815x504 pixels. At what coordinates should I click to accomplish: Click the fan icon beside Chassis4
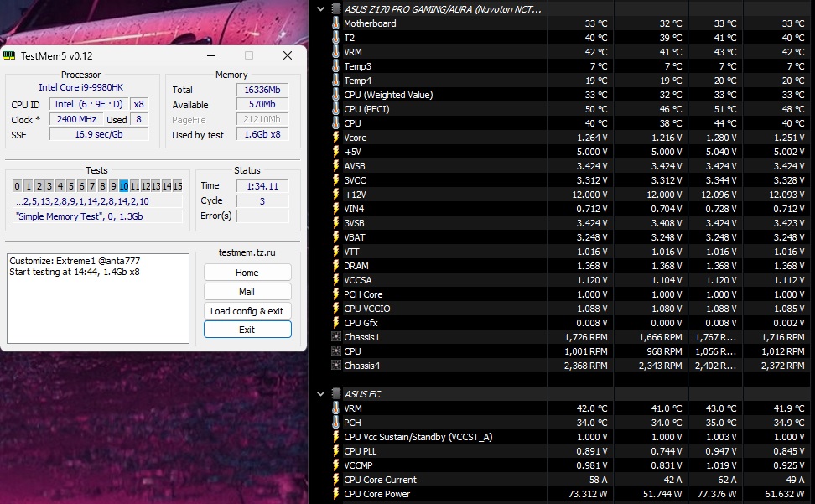[335, 366]
